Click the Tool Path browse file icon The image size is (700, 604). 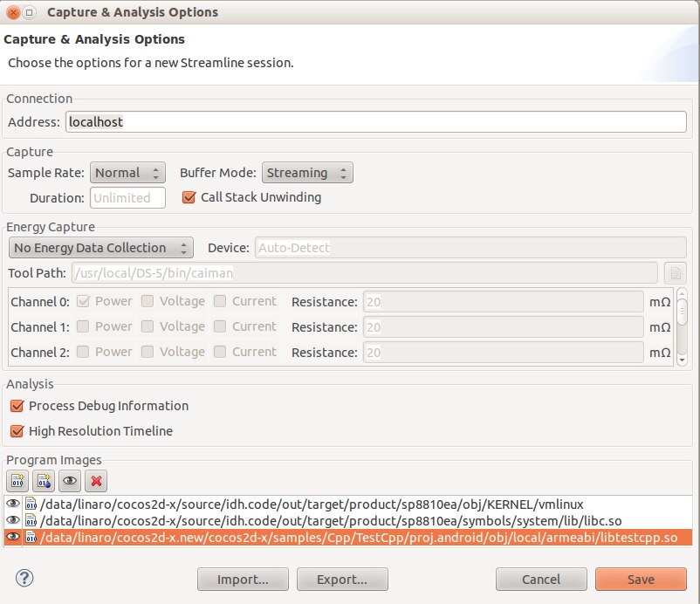674,273
